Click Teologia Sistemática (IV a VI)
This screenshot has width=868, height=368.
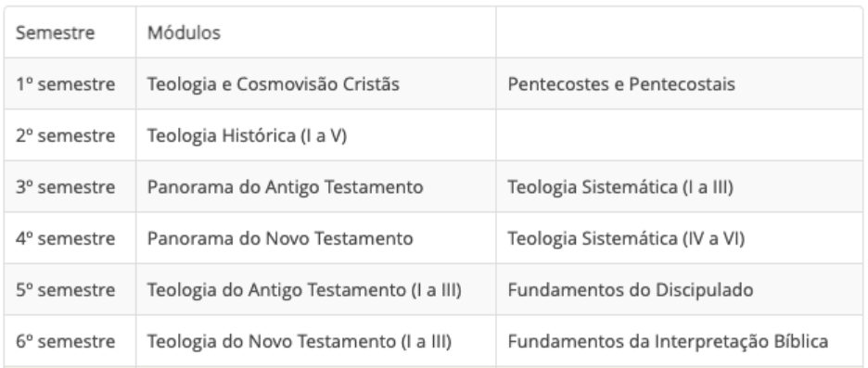(626, 238)
